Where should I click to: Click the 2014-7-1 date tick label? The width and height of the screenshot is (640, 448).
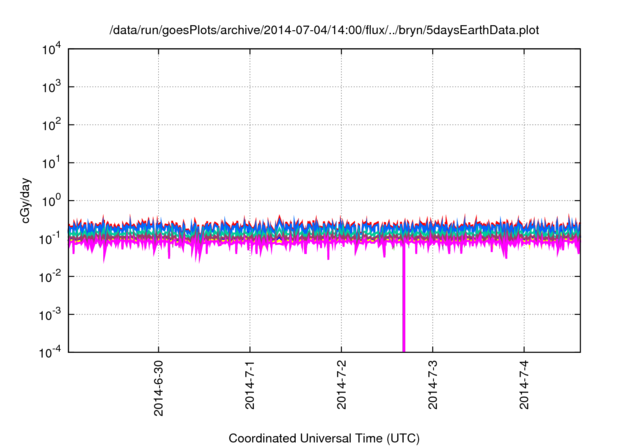[x=250, y=385]
